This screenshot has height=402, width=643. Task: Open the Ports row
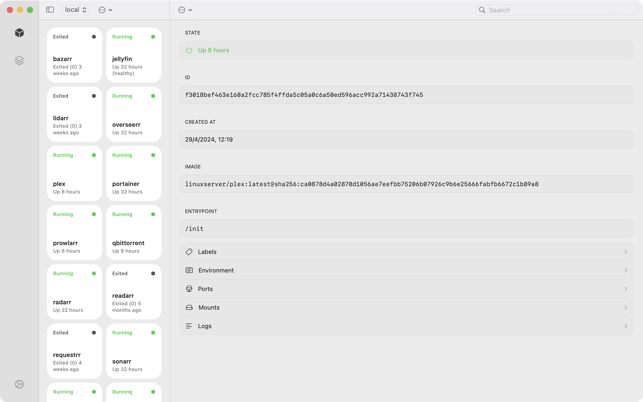[x=406, y=289]
